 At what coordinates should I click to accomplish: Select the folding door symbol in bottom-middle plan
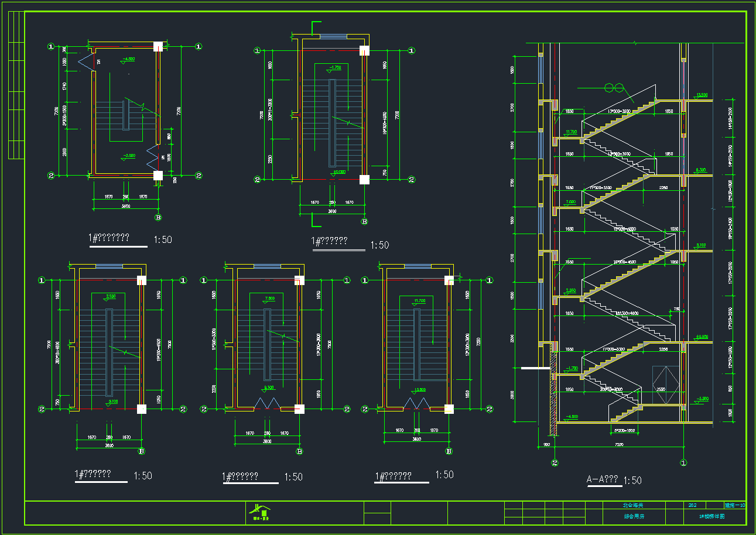(267, 403)
